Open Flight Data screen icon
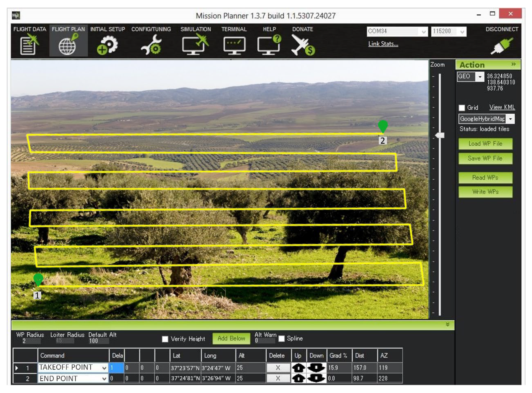This screenshot has height=393, width=532. pos(29,45)
